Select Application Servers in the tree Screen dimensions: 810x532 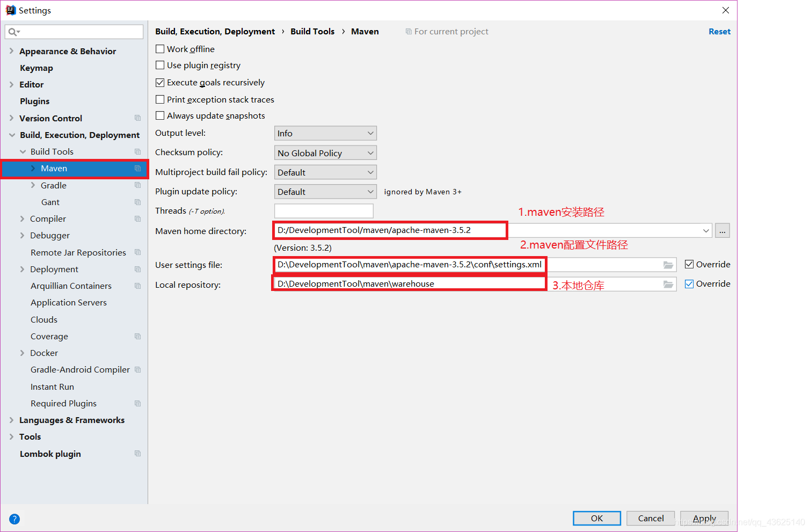pos(69,303)
